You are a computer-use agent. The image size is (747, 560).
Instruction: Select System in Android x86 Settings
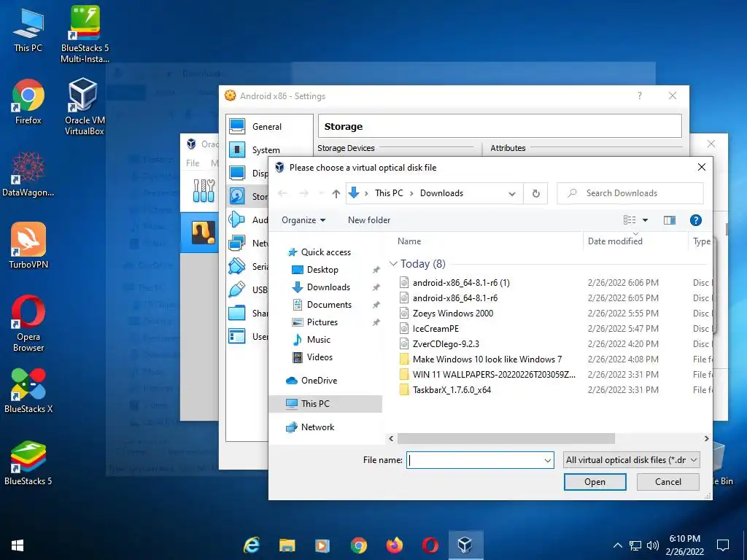[x=266, y=150]
